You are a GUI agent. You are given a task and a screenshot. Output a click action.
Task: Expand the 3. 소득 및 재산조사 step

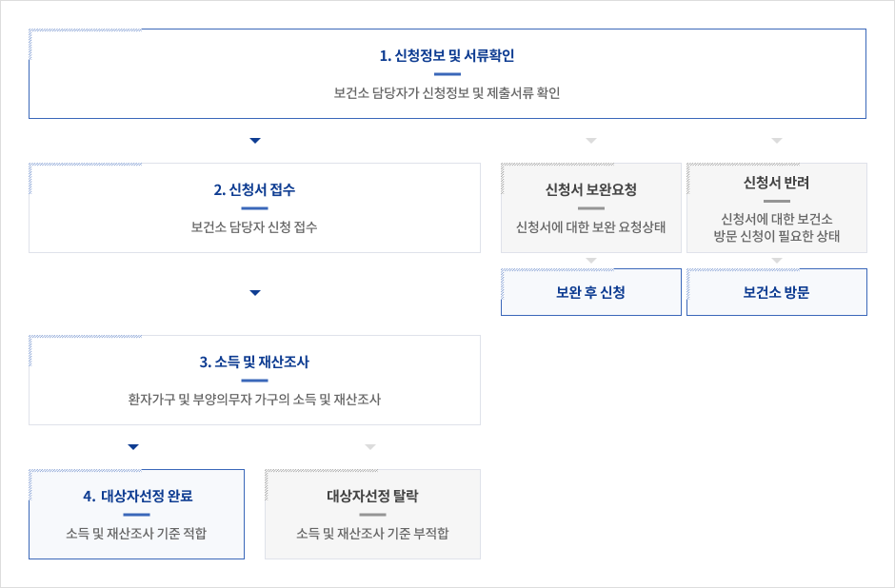(254, 380)
